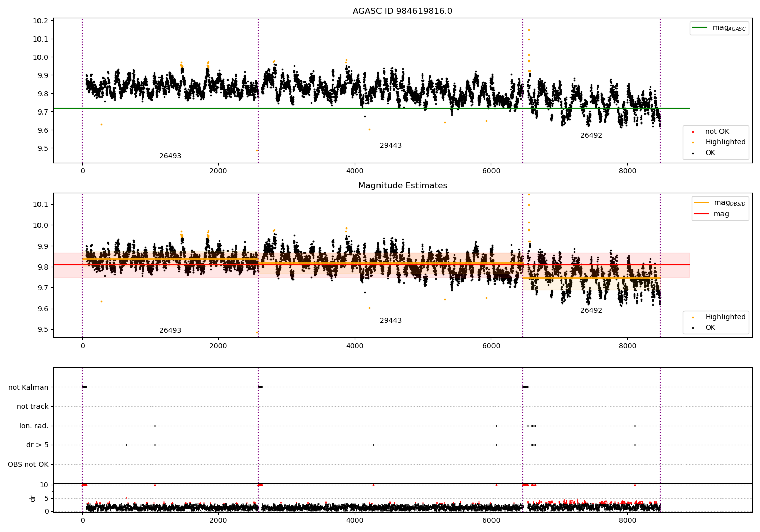
Task: Select 'not OK' legend entry in AGASC ID plot
Action: 717,132
